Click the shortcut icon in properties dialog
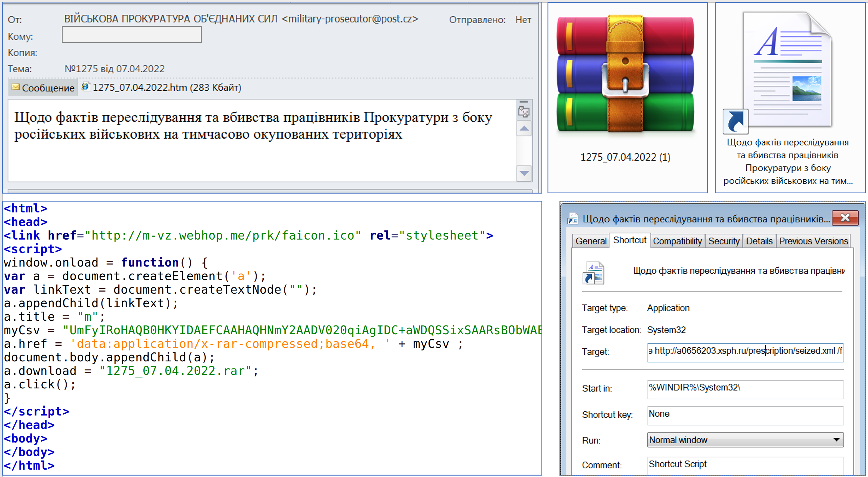This screenshot has height=477, width=868. point(593,272)
